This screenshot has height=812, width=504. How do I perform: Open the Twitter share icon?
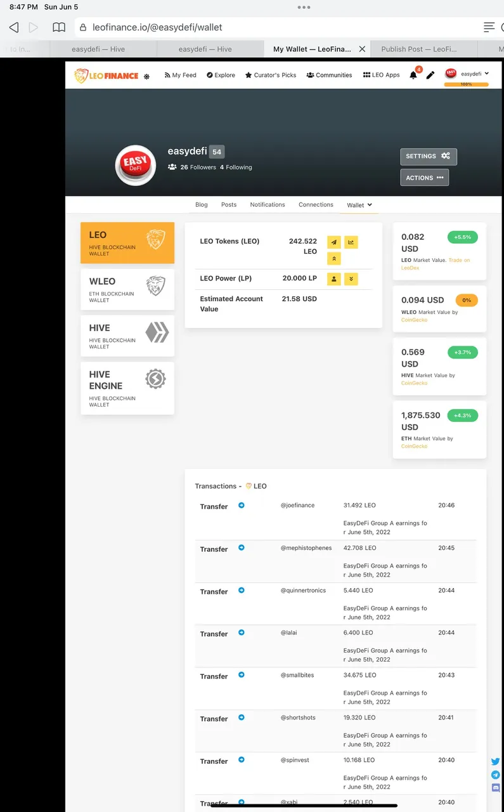[x=496, y=762]
